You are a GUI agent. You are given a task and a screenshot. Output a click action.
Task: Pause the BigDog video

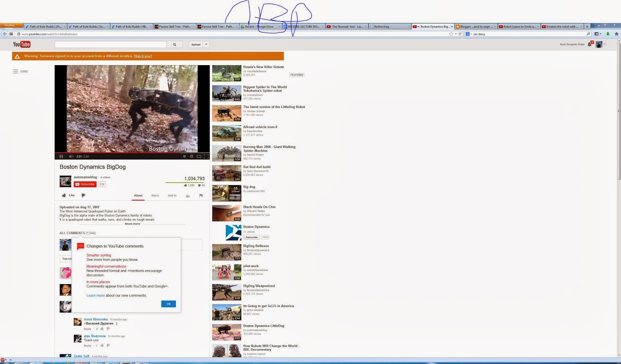tap(61, 156)
